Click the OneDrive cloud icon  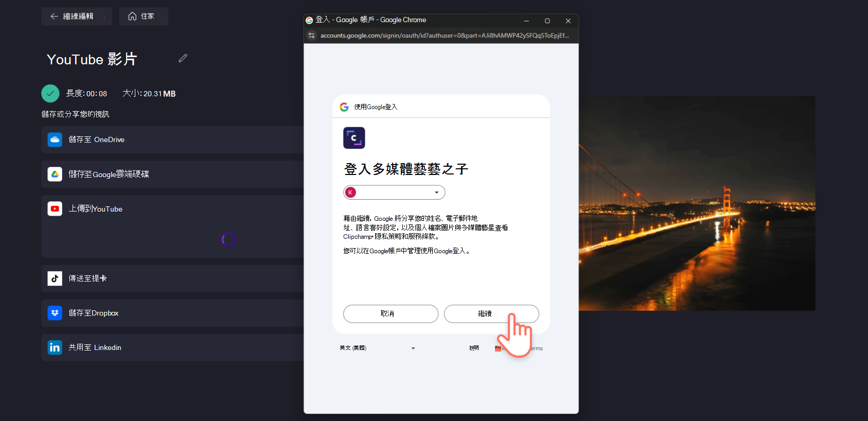pos(55,139)
